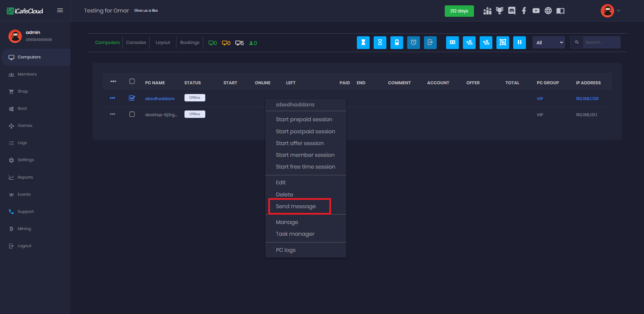Click the pause icon toolbar button

click(519, 43)
